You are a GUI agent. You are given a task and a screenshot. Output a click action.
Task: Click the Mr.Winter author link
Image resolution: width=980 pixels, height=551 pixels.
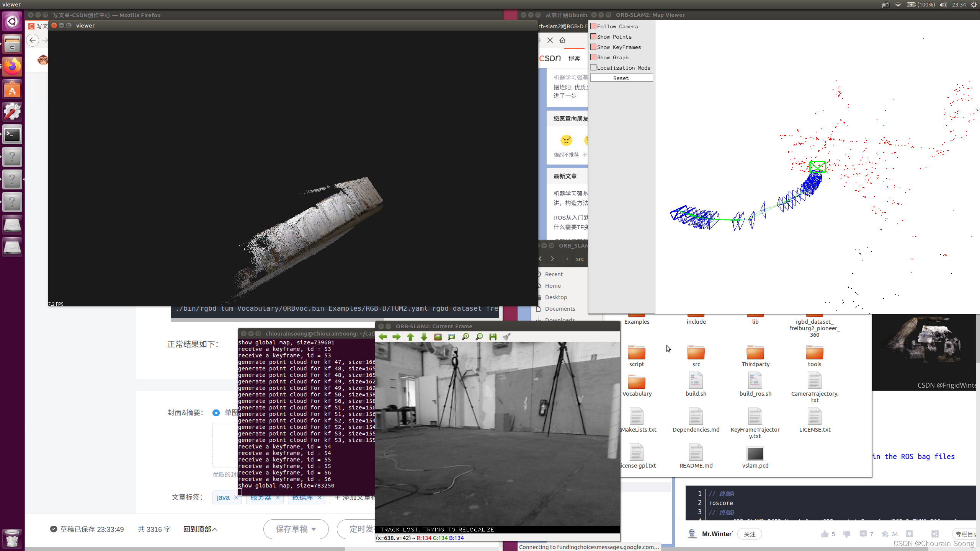pyautogui.click(x=717, y=534)
